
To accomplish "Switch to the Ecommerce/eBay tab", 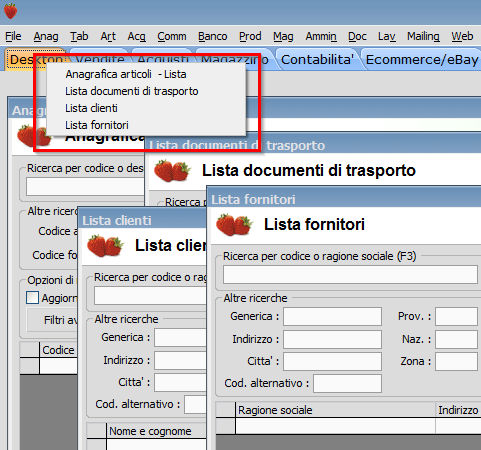I will (x=422, y=60).
